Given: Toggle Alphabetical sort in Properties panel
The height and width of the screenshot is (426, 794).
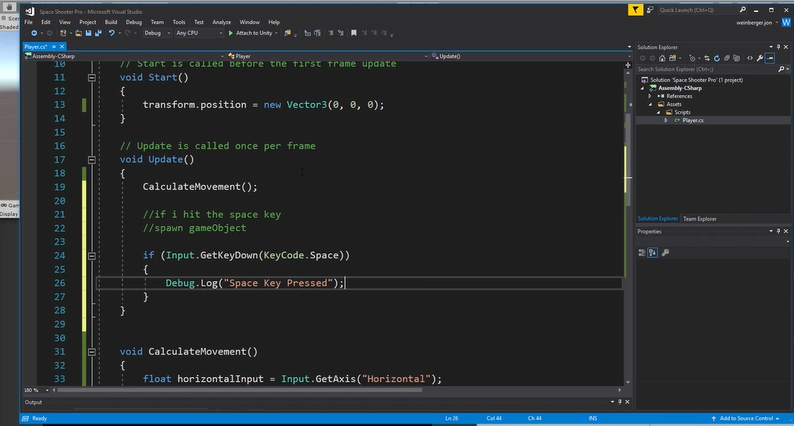Looking at the screenshot, I should tap(653, 252).
